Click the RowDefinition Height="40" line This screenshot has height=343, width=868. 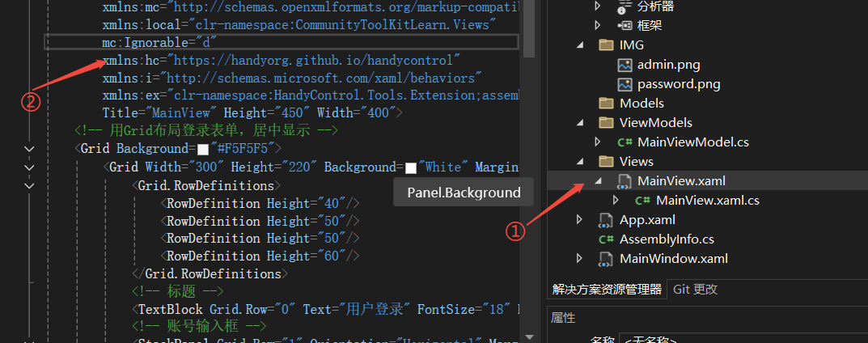click(x=260, y=203)
